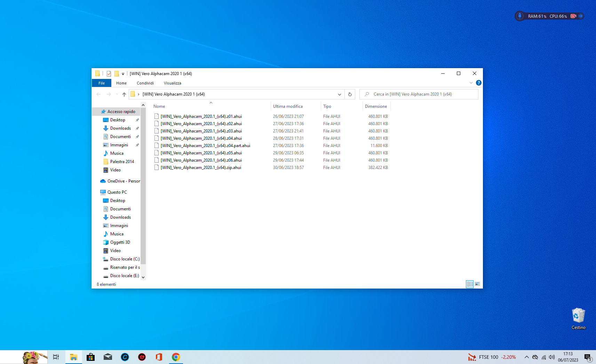Image resolution: width=596 pixels, height=364 pixels.
Task: Open volume control in tray
Action: coord(552,357)
